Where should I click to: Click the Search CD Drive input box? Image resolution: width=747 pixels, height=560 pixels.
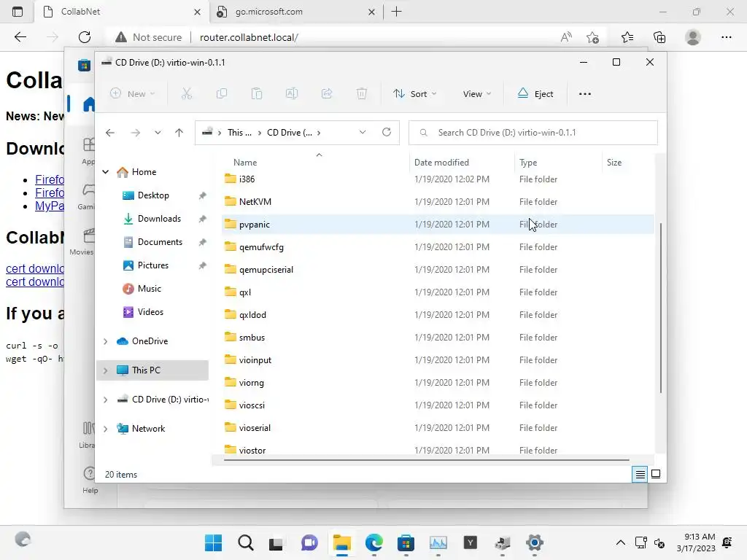pos(533,133)
